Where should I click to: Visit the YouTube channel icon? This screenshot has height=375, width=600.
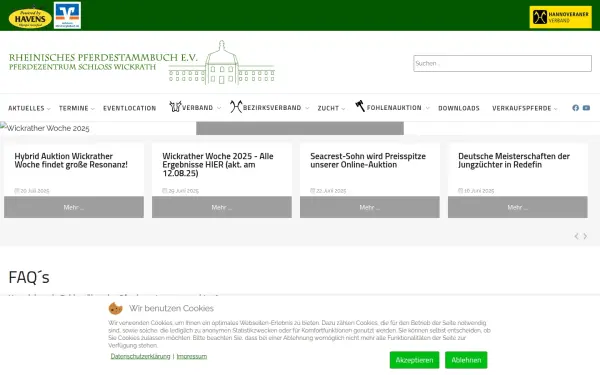[586, 108]
